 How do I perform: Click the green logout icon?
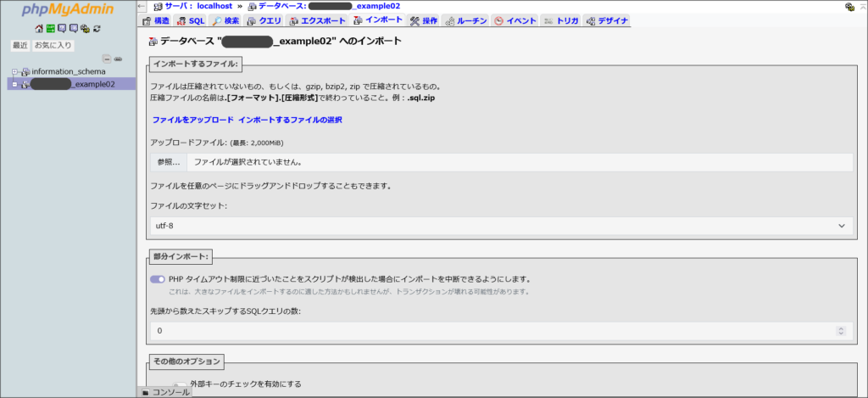(50, 28)
